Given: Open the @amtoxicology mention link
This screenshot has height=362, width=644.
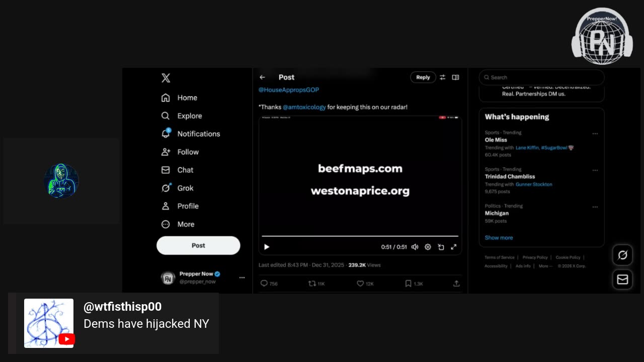Looking at the screenshot, I should [x=304, y=107].
